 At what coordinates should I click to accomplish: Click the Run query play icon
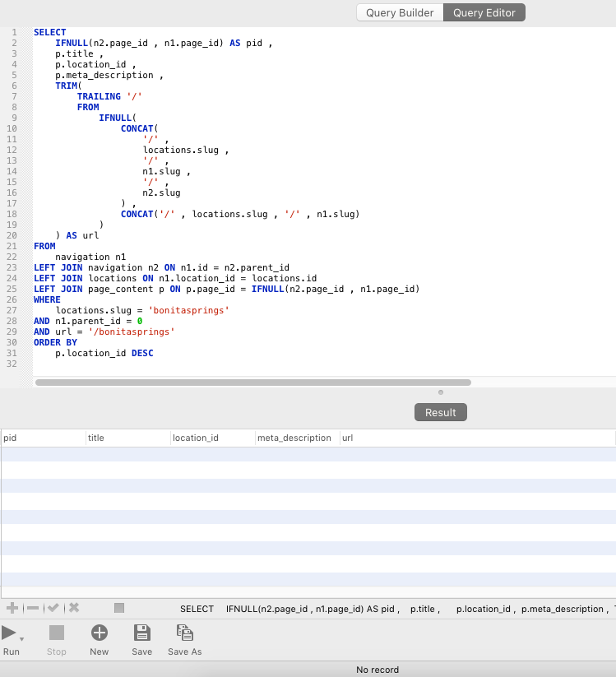click(9, 633)
